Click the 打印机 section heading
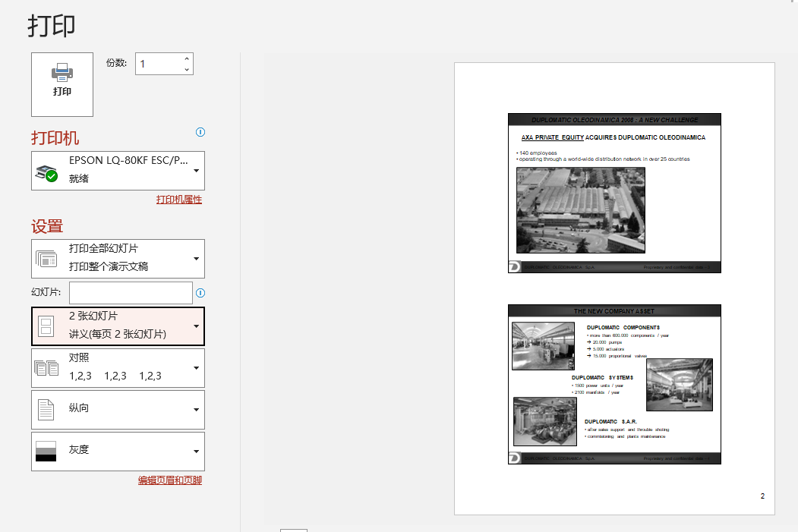This screenshot has height=532, width=798. click(x=55, y=138)
